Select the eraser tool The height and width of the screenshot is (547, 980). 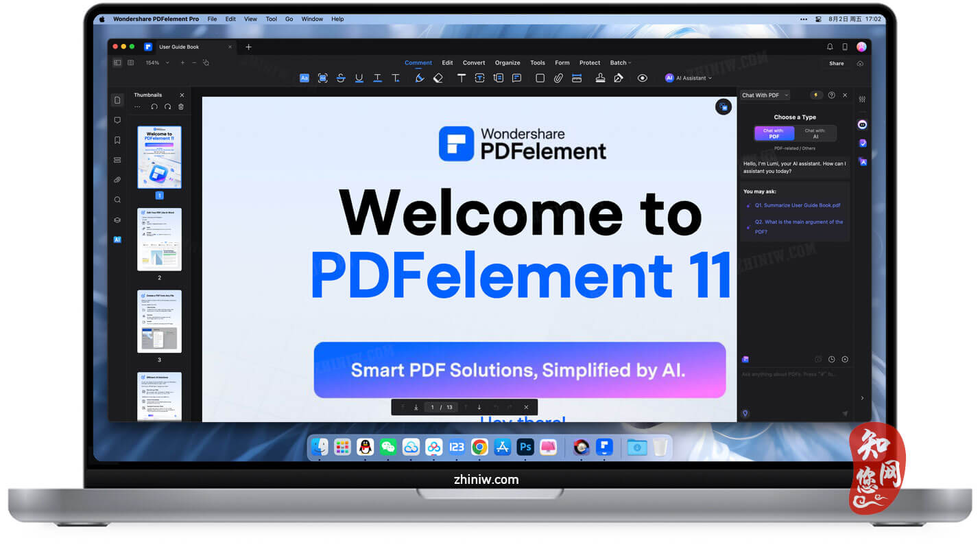pyautogui.click(x=438, y=78)
